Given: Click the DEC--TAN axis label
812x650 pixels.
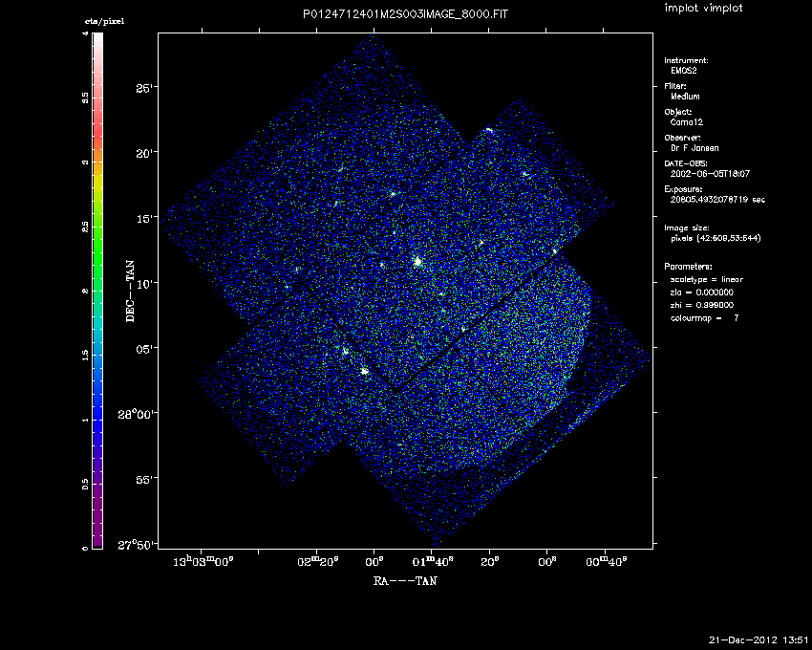Looking at the screenshot, I should [x=130, y=291].
